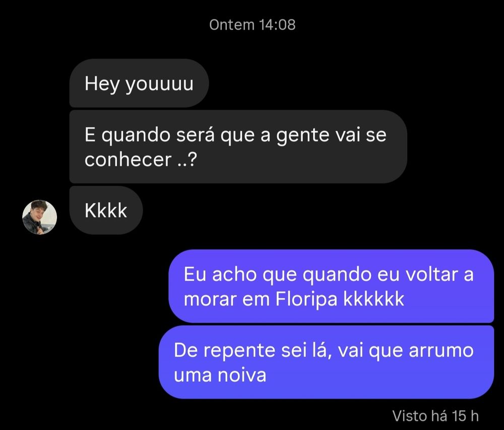Tap the "E quando será que" message bubble
Screen dimensions: 504x430
click(238, 147)
